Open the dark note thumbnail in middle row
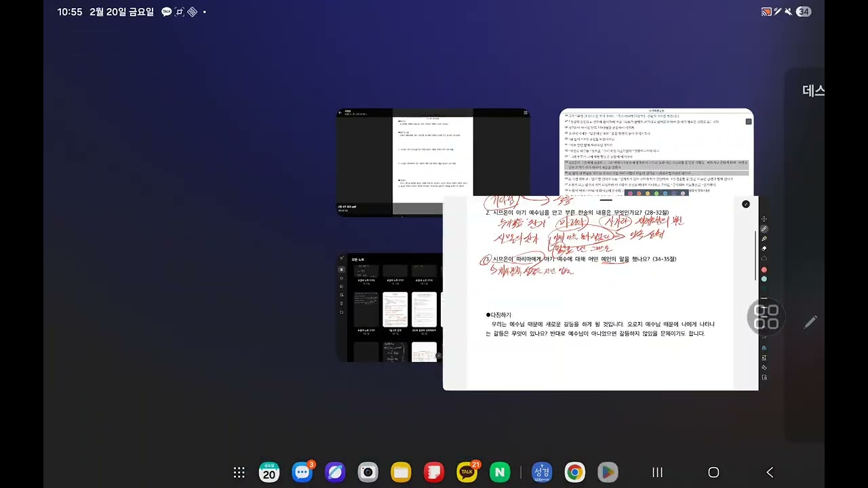The height and width of the screenshot is (488, 868). (366, 310)
